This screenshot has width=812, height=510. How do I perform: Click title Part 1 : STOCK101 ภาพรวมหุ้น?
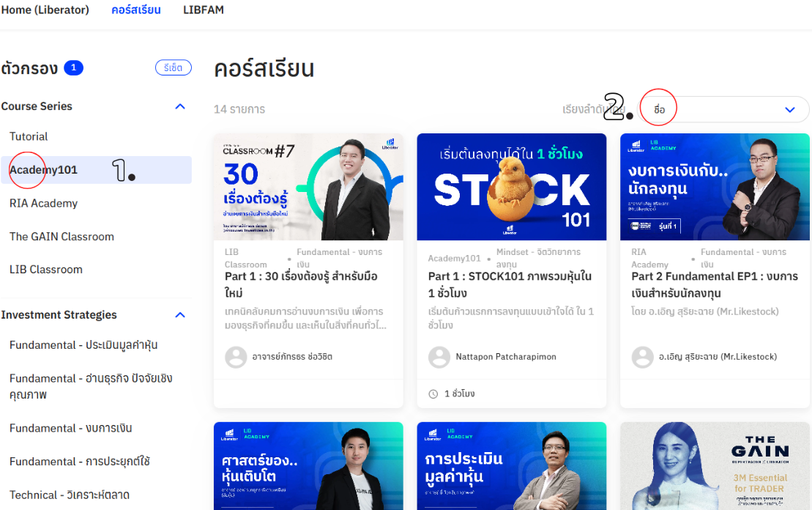click(x=510, y=284)
